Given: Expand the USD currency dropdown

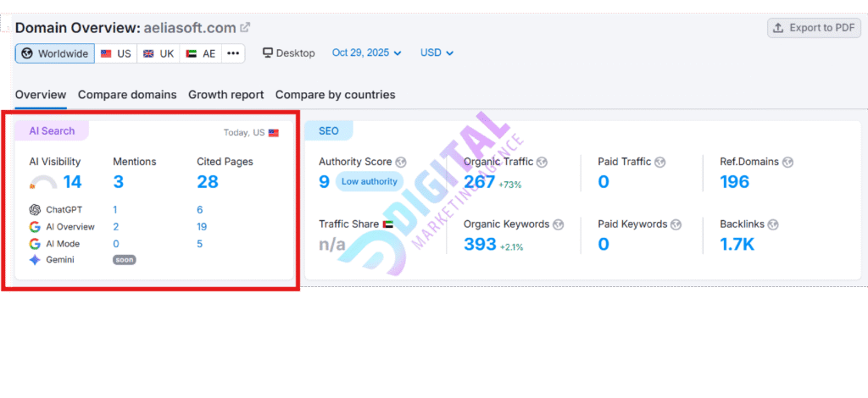Looking at the screenshot, I should tap(437, 53).
